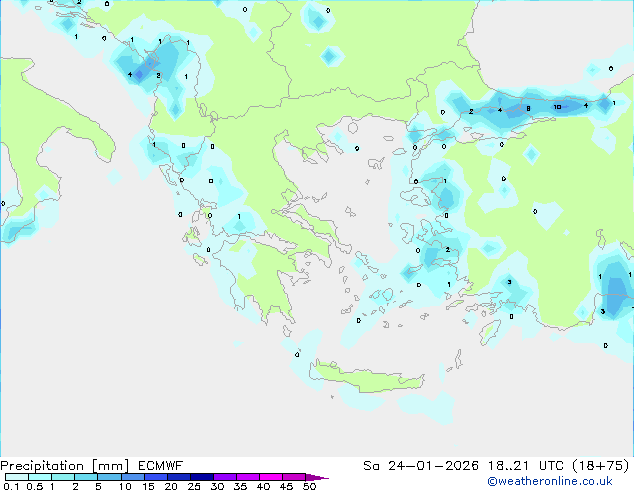Image resolution: width=634 pixels, height=490 pixels.
Task: Click the Precipitation [mm] title text
Action: [x=64, y=465]
